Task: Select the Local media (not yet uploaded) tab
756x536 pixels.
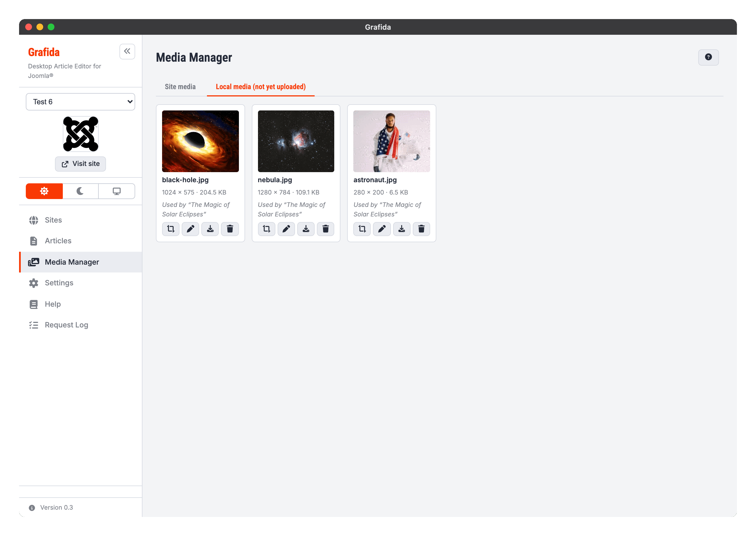Action: [261, 87]
